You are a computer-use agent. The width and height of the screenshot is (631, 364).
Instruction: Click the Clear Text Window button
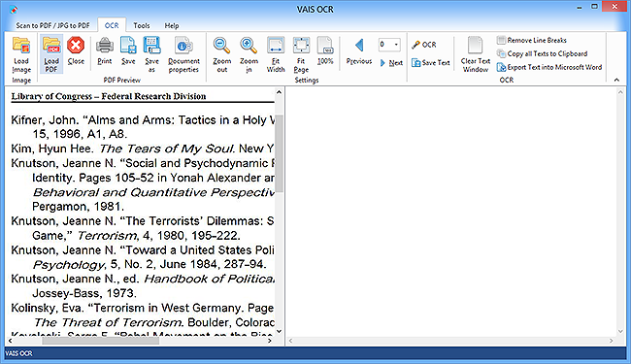[476, 54]
